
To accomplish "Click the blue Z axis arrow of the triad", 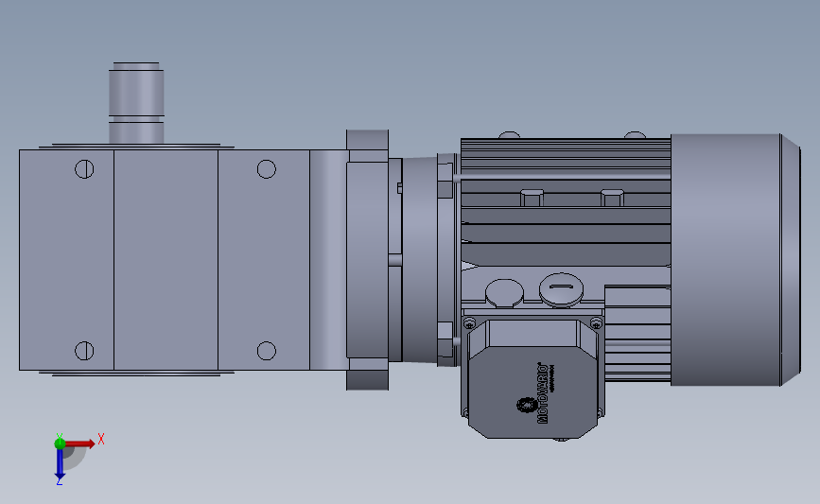I will (60, 463).
